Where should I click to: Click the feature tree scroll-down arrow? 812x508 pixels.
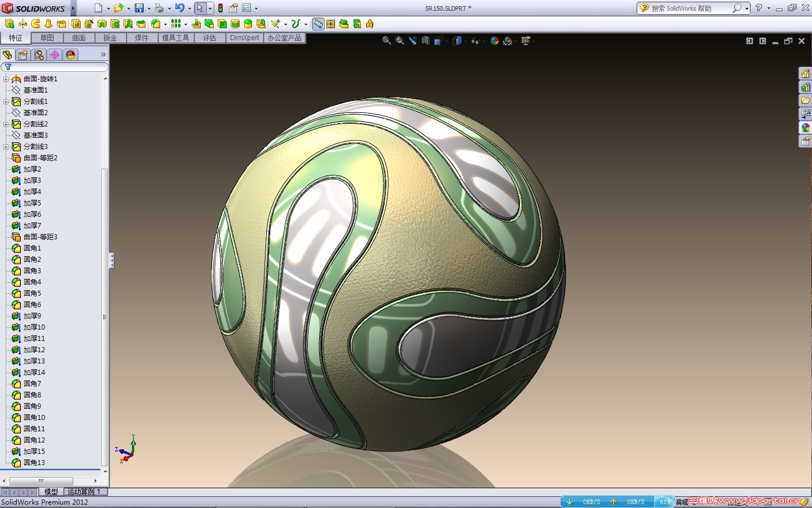point(105,472)
